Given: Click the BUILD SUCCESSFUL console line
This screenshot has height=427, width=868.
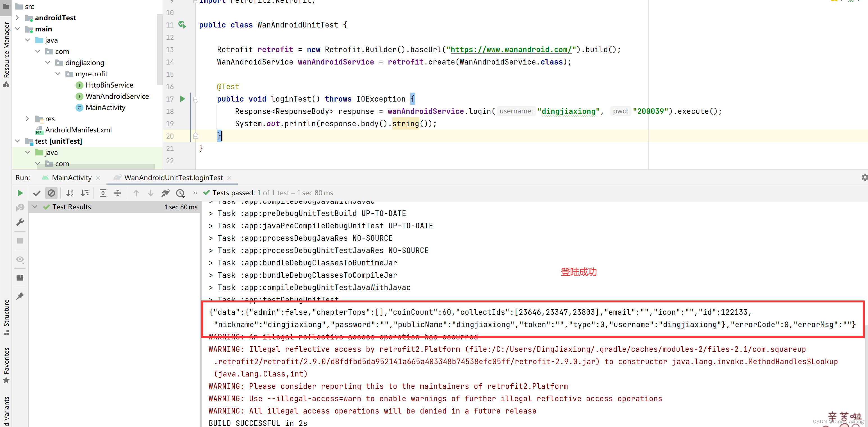Looking at the screenshot, I should pyautogui.click(x=258, y=423).
